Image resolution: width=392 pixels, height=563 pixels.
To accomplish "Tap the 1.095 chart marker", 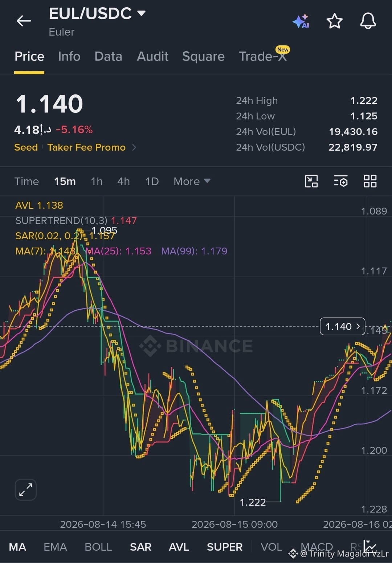I will 104,230.
